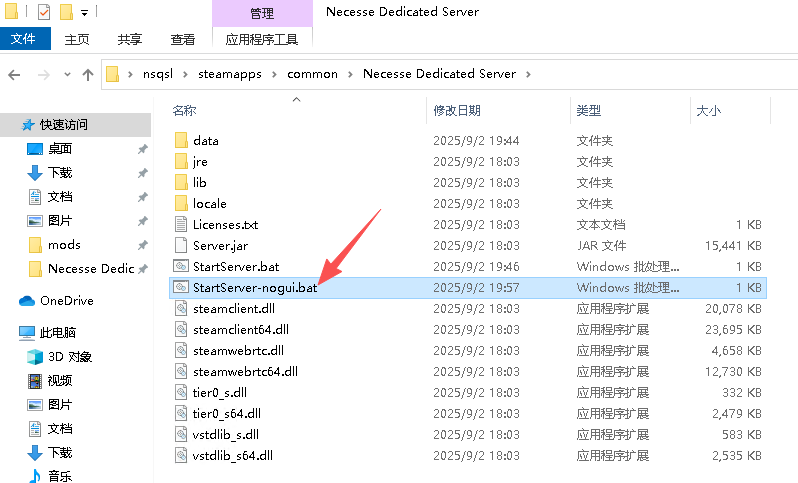Click the 3D 对象 folder icon
The image size is (798, 483).
tap(36, 357)
